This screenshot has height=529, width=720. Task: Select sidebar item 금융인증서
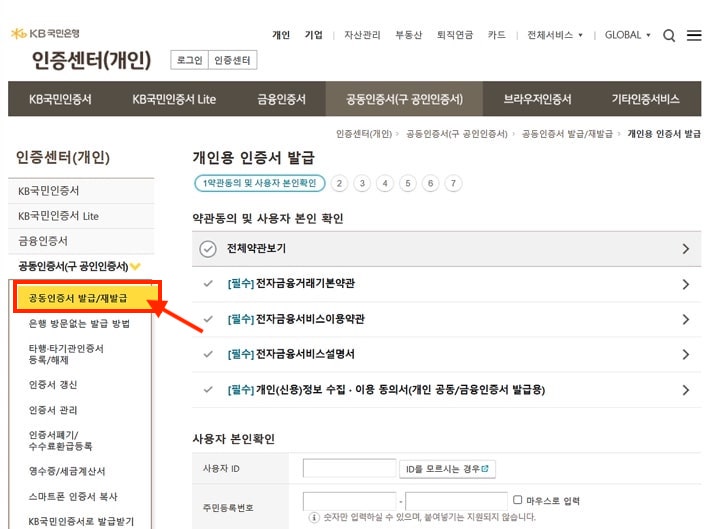pyautogui.click(x=81, y=241)
